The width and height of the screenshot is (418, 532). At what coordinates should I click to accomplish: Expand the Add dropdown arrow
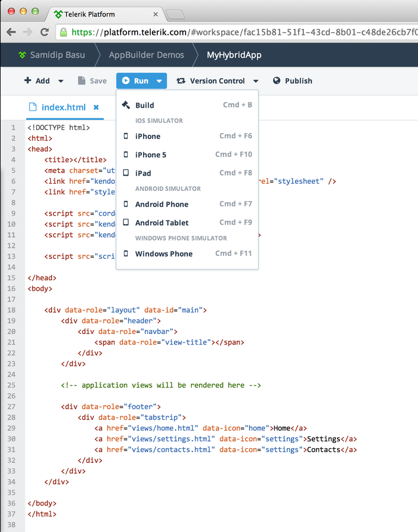[x=61, y=81]
